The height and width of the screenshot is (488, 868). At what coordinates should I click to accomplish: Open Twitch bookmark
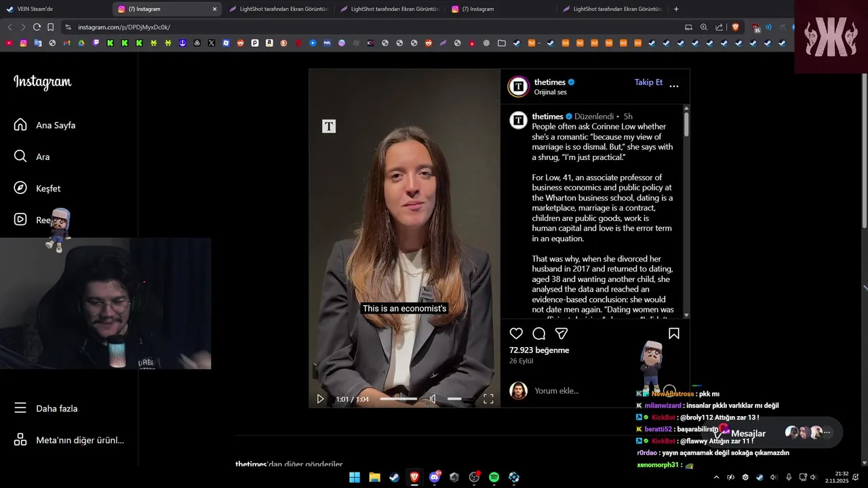coord(96,43)
